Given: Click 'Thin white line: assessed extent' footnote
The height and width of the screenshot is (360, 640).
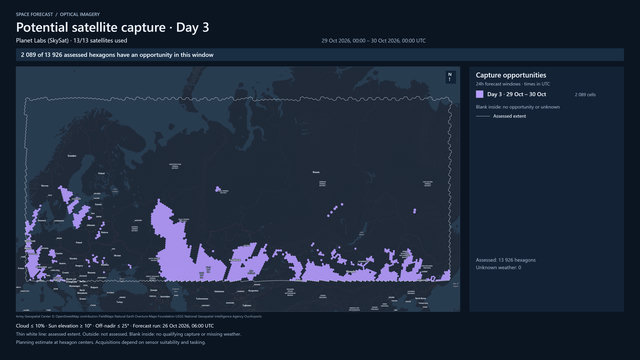Looking at the screenshot, I should (128, 334).
